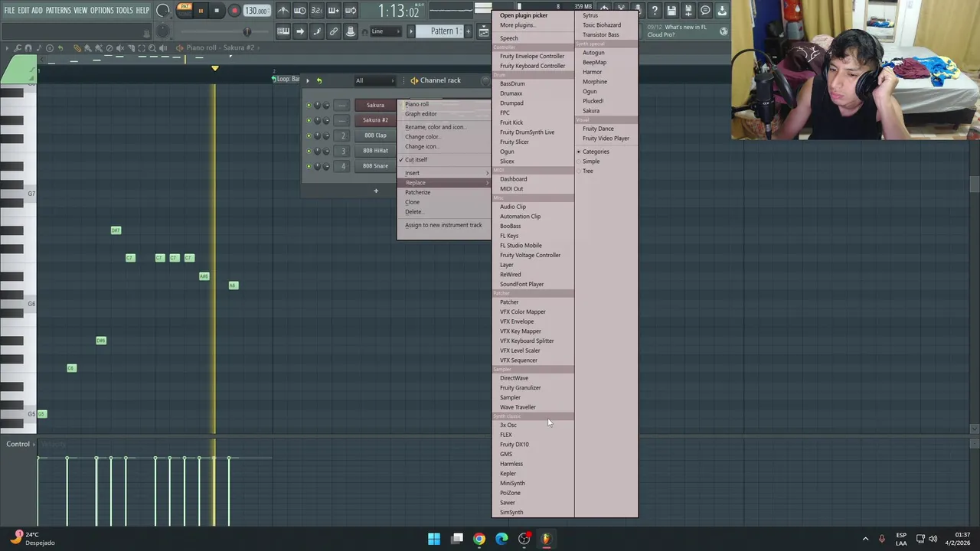Viewport: 980px width, 551px height.
Task: Click the question mark help icon
Action: pos(655,11)
